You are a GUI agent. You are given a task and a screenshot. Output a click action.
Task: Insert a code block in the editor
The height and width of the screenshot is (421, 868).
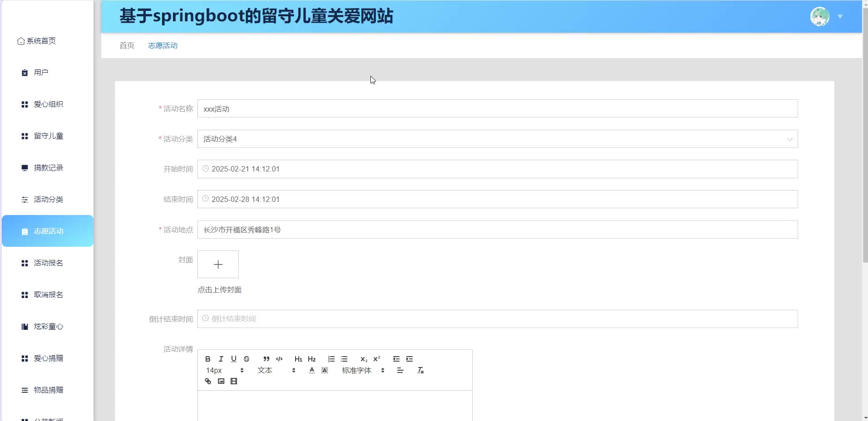(x=279, y=359)
